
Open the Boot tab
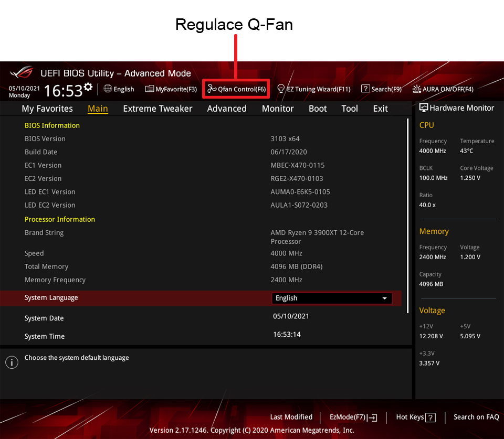[318, 109]
